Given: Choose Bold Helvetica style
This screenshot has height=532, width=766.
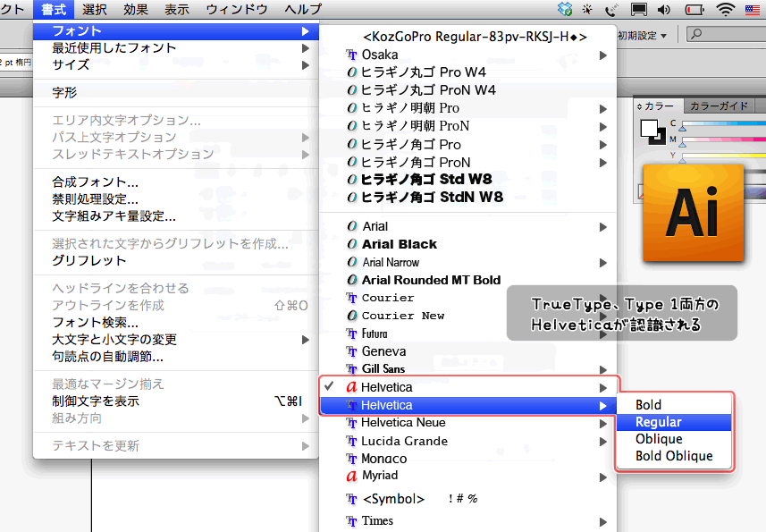Looking at the screenshot, I should [x=674, y=405].
